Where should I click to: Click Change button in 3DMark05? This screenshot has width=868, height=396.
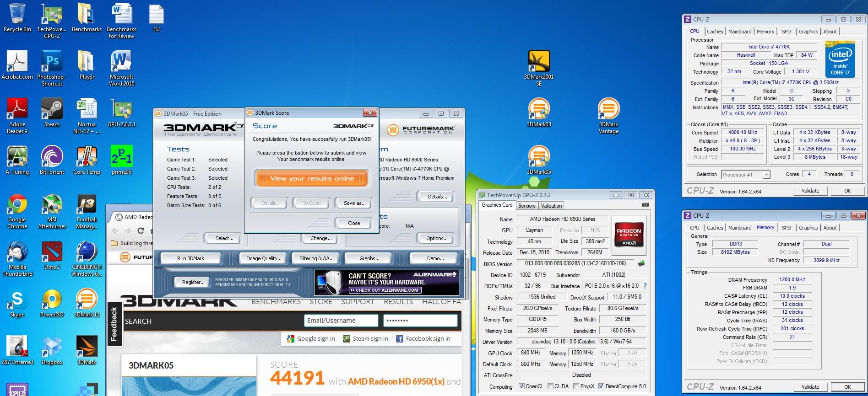click(321, 238)
